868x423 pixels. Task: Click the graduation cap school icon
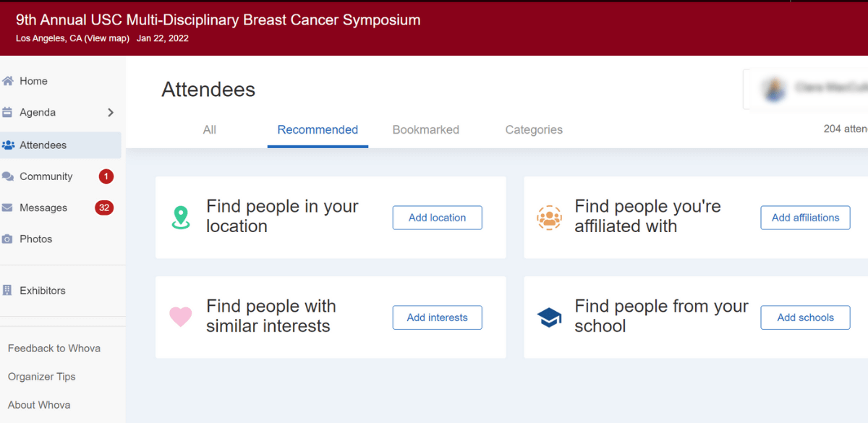point(550,317)
